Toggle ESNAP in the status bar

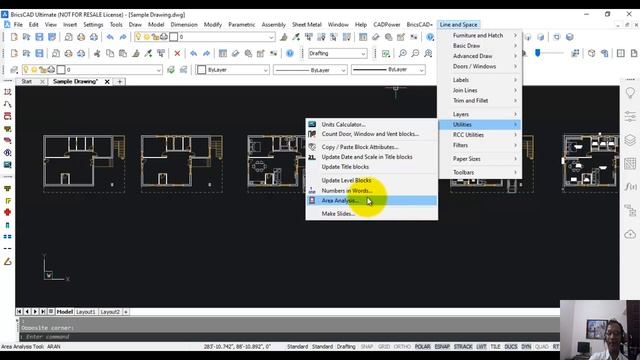[442, 347]
